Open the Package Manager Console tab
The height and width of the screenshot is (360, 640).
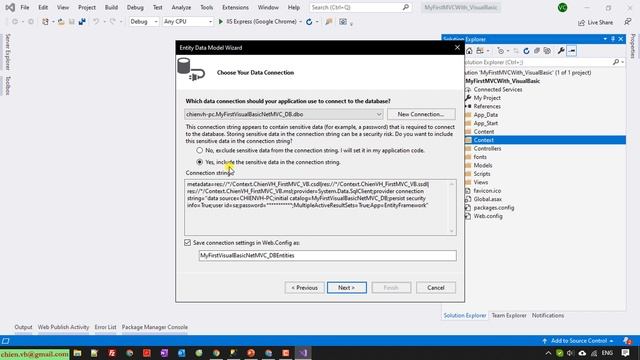click(155, 327)
